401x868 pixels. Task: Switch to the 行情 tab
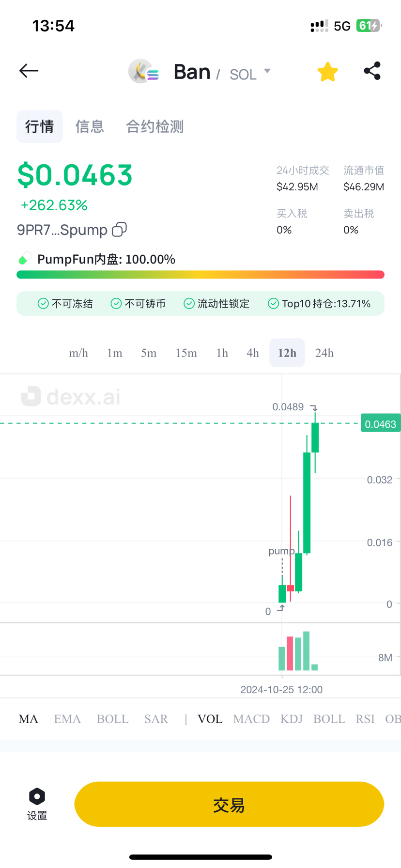40,126
